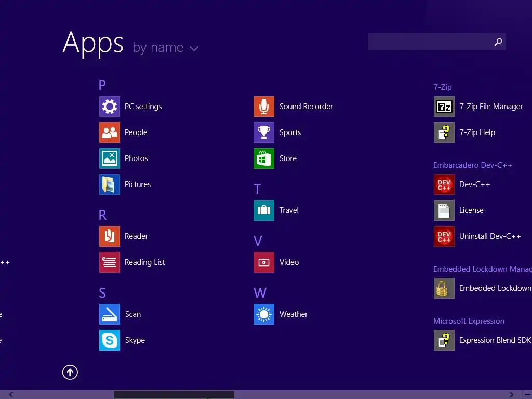
Task: Jump via the letter P heading
Action: [102, 85]
